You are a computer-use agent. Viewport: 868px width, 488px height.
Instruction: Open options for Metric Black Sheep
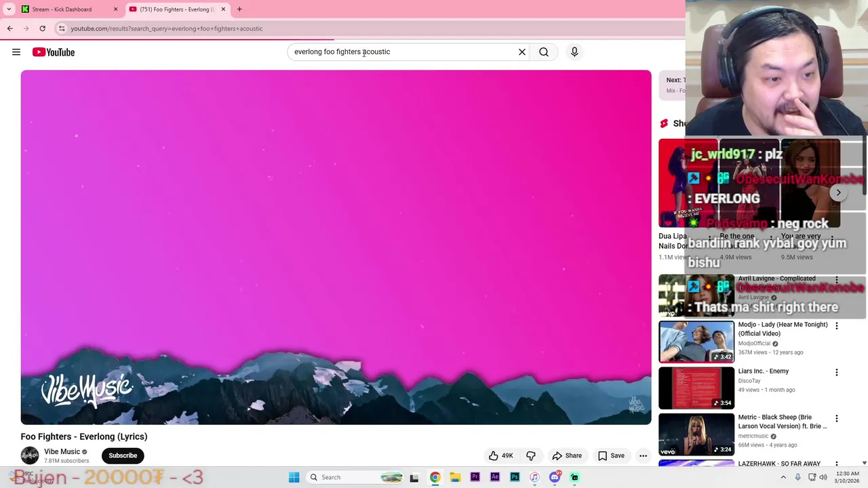[837, 419]
